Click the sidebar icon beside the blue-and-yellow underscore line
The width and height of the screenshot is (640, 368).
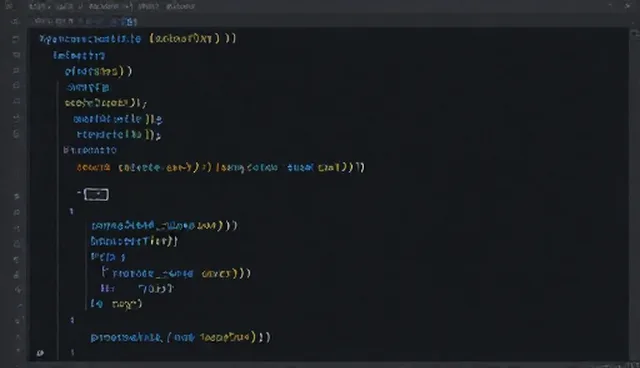[16, 228]
